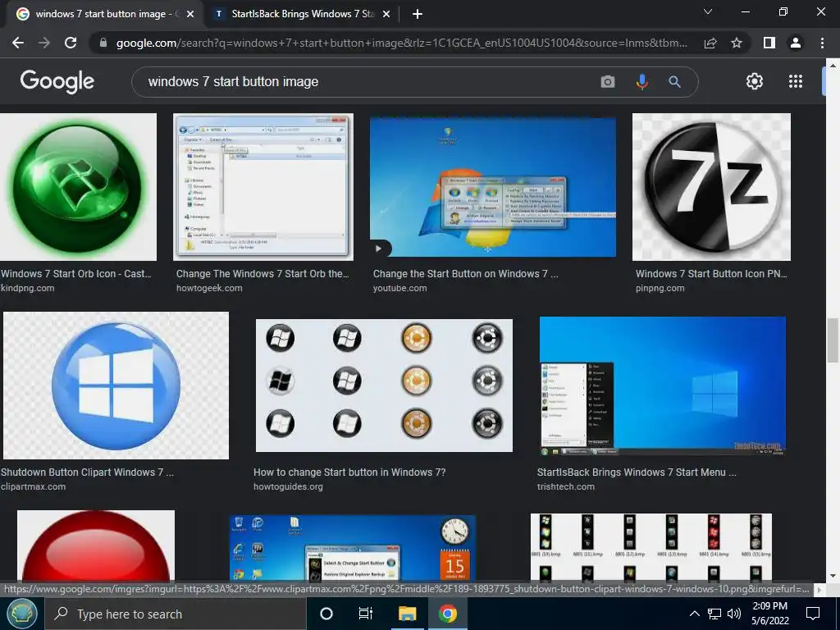Click the howtoguides.org source text
Viewport: 840px width, 630px height.
(x=288, y=487)
